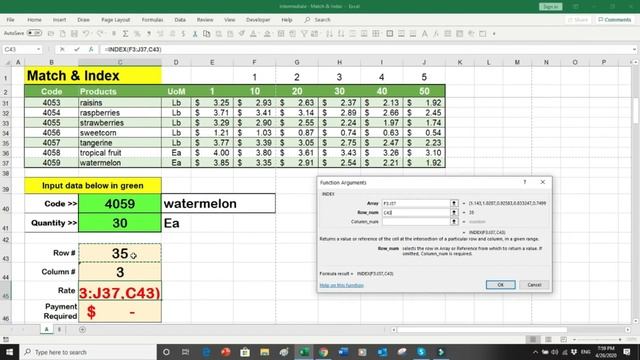The width and height of the screenshot is (640, 360).
Task: Click the Column_num range selector icon
Action: [x=454, y=222]
